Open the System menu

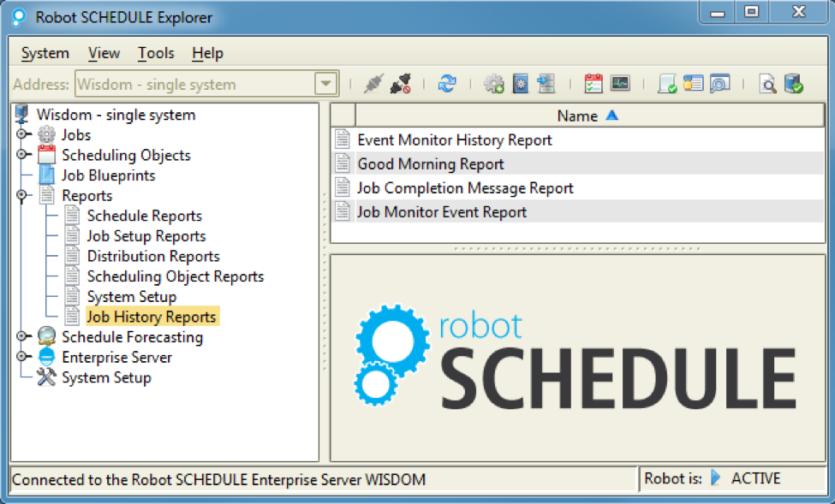(x=45, y=53)
